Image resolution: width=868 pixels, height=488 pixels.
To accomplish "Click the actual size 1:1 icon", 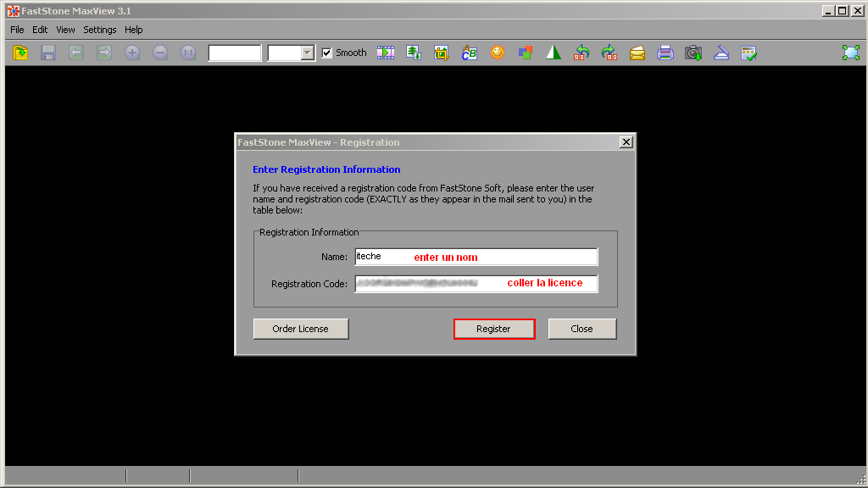I will tap(188, 53).
